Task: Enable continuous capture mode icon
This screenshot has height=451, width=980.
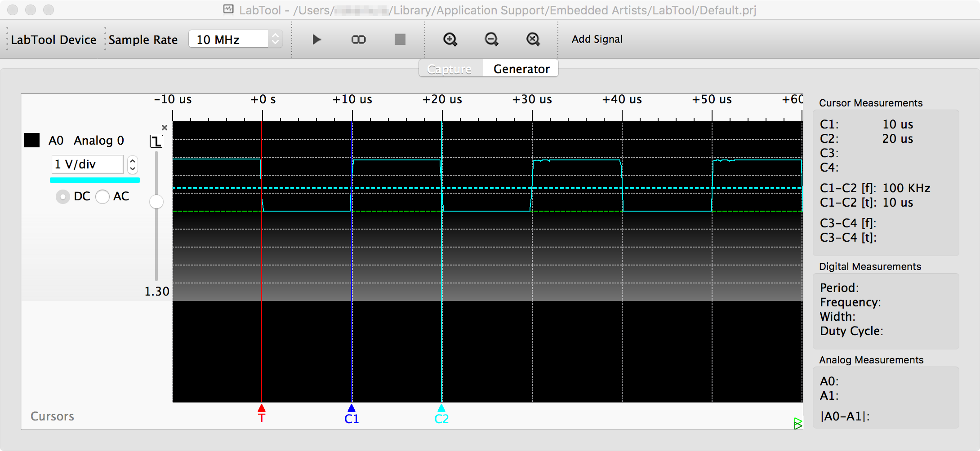Action: pyautogui.click(x=358, y=40)
